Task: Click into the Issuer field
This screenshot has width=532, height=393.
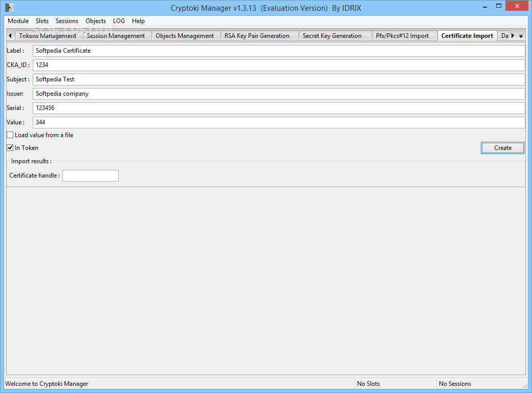Action: pos(279,94)
